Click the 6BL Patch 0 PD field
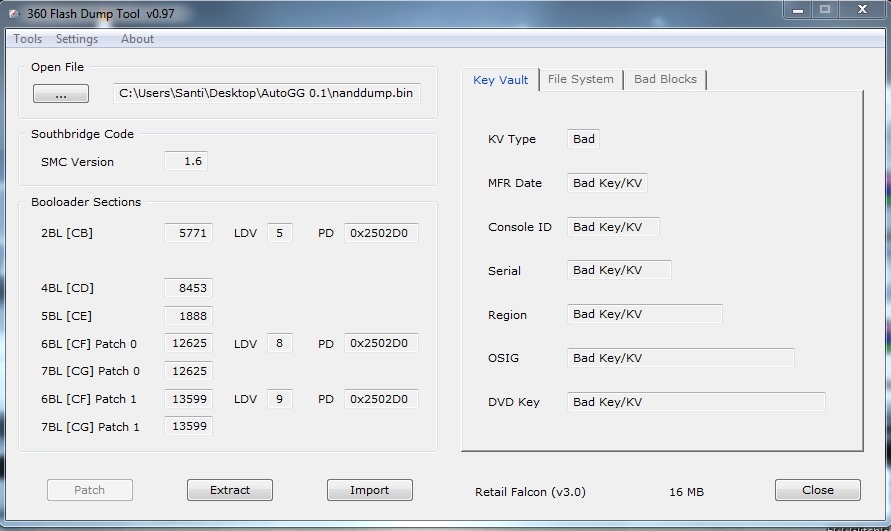The height and width of the screenshot is (531, 891). click(381, 343)
